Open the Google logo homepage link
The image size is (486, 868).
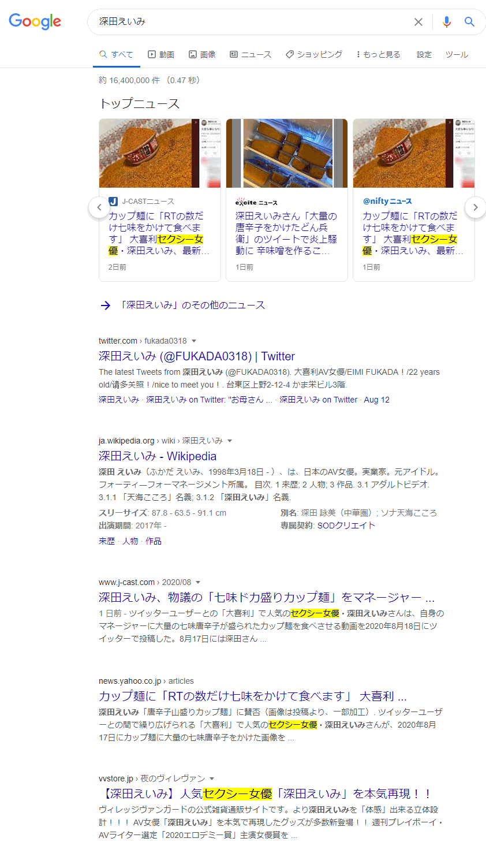[x=35, y=21]
